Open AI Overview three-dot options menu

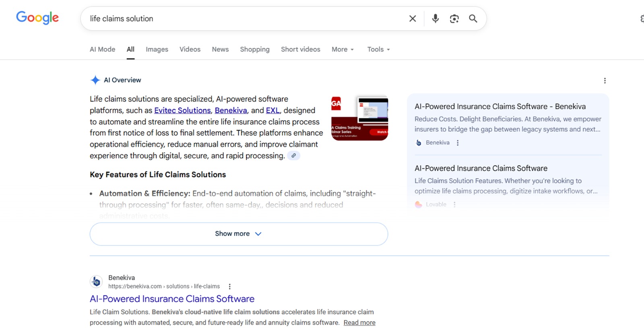pos(605,80)
